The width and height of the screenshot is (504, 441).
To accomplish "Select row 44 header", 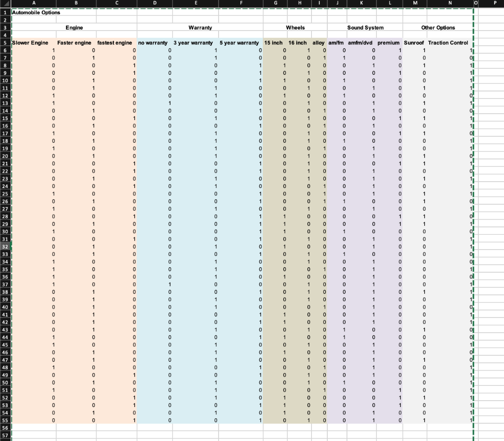I will [5, 338].
